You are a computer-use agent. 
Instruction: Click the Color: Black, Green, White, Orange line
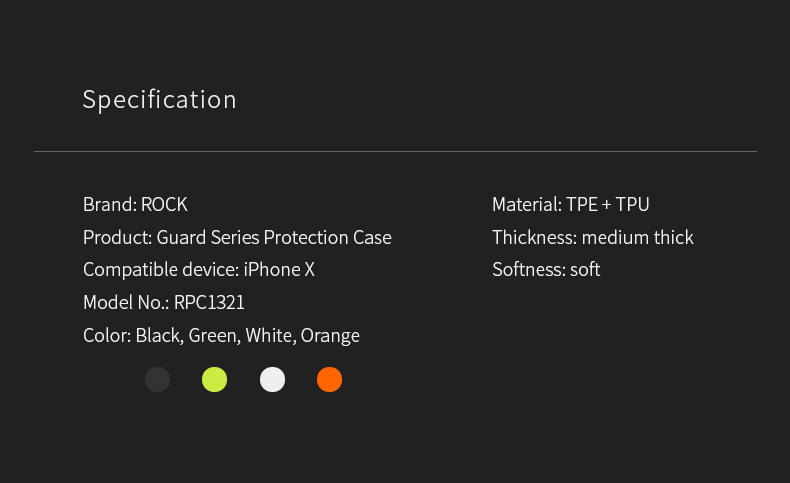[221, 335]
